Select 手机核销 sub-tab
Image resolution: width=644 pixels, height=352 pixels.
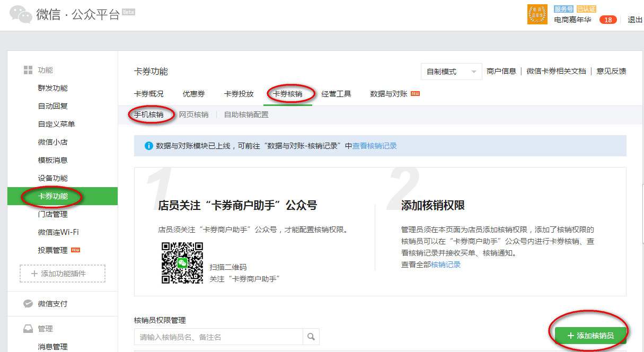pyautogui.click(x=149, y=115)
